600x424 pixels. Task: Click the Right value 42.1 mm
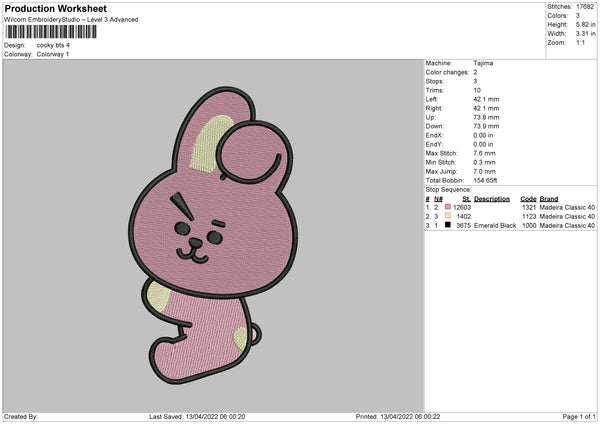point(486,108)
